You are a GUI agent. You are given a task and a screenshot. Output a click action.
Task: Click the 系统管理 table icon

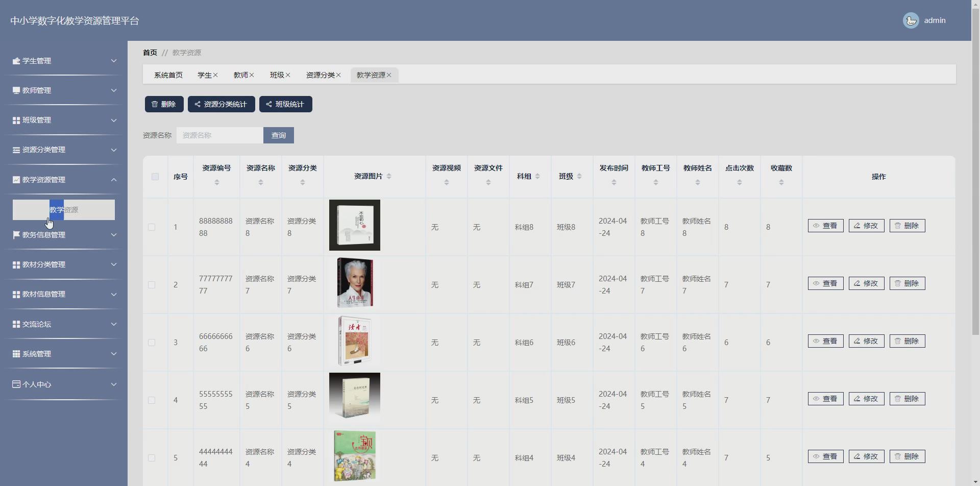point(16,354)
